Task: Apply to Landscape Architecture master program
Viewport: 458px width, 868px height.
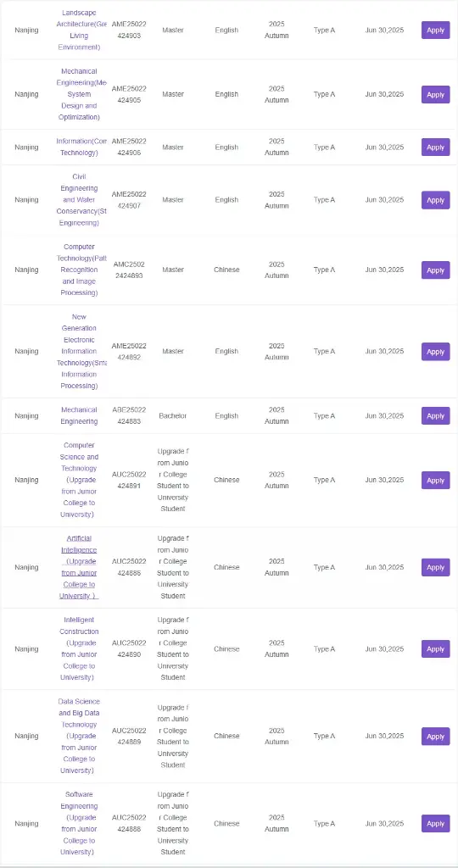Action: click(435, 30)
